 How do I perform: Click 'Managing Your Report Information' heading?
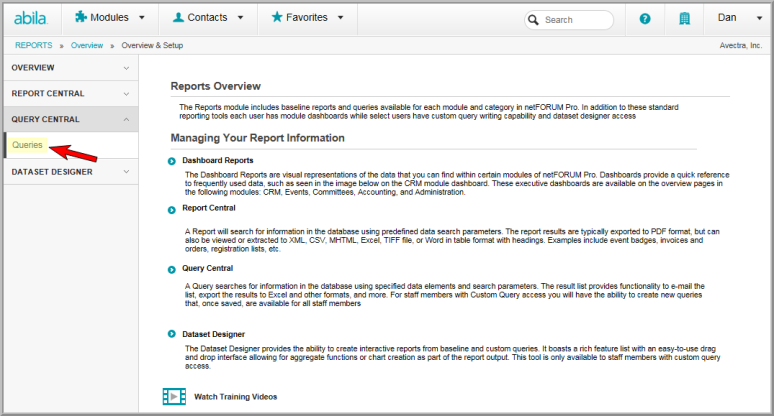tap(258, 138)
